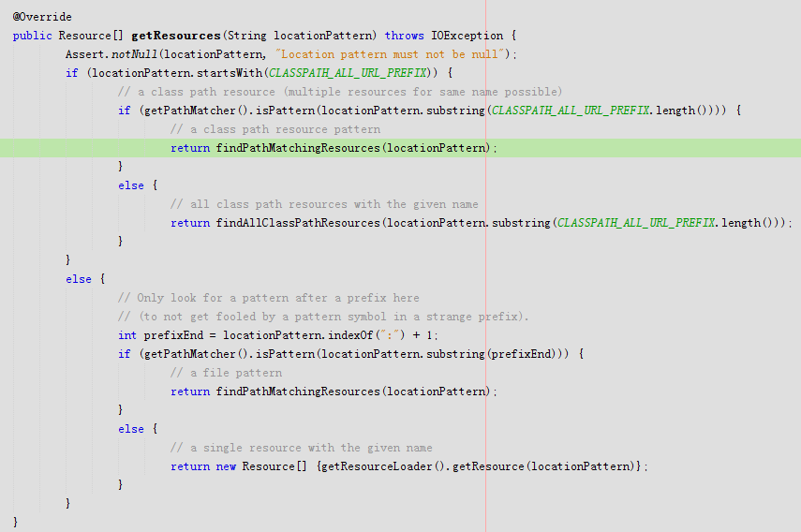Click the green highlighted return findPathMatchingResources line
This screenshot has height=532, width=801.
401,148
